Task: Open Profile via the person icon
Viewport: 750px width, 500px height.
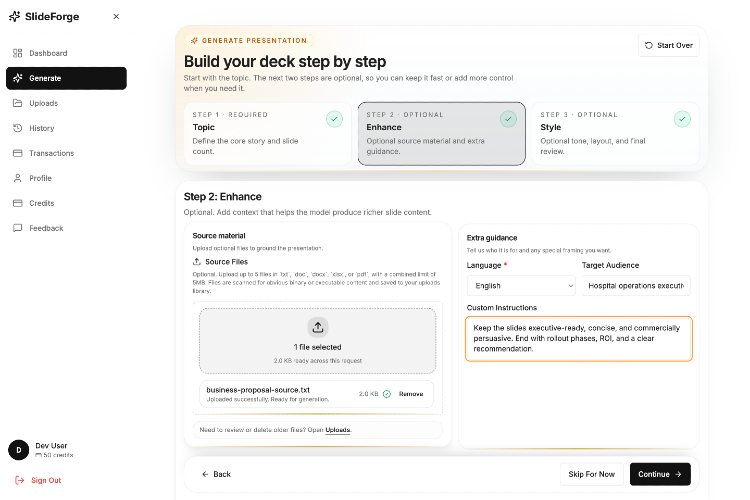Action: (x=18, y=178)
